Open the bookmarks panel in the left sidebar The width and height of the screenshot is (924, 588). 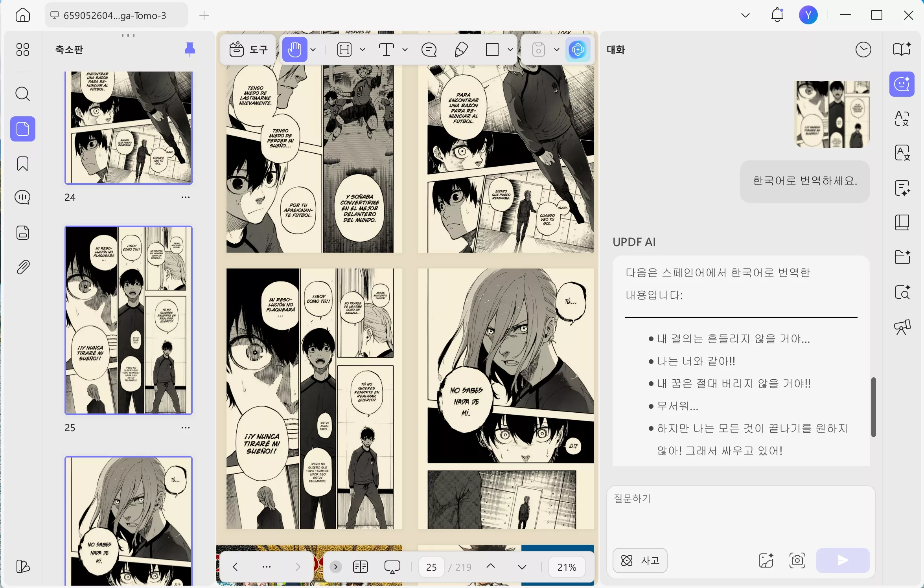pyautogui.click(x=22, y=164)
